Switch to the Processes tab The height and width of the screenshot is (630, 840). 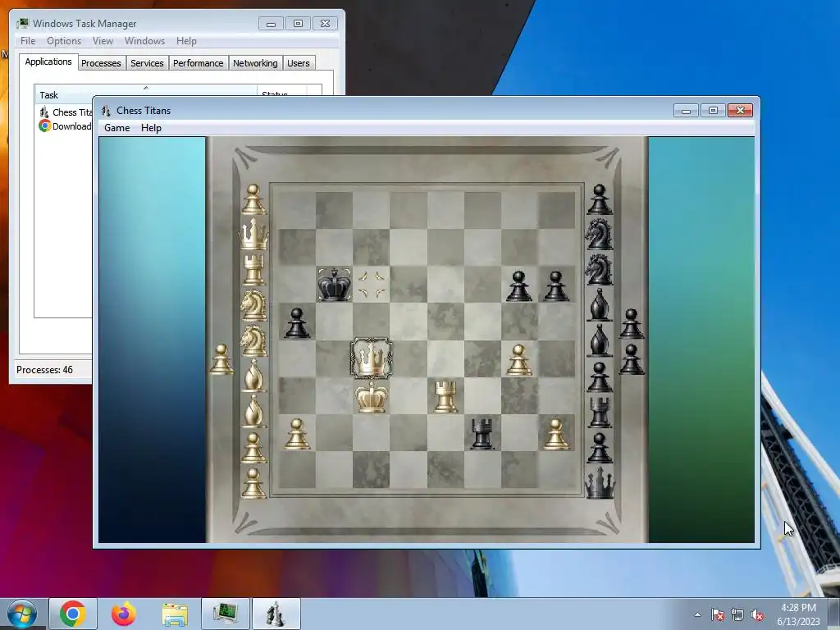[101, 63]
